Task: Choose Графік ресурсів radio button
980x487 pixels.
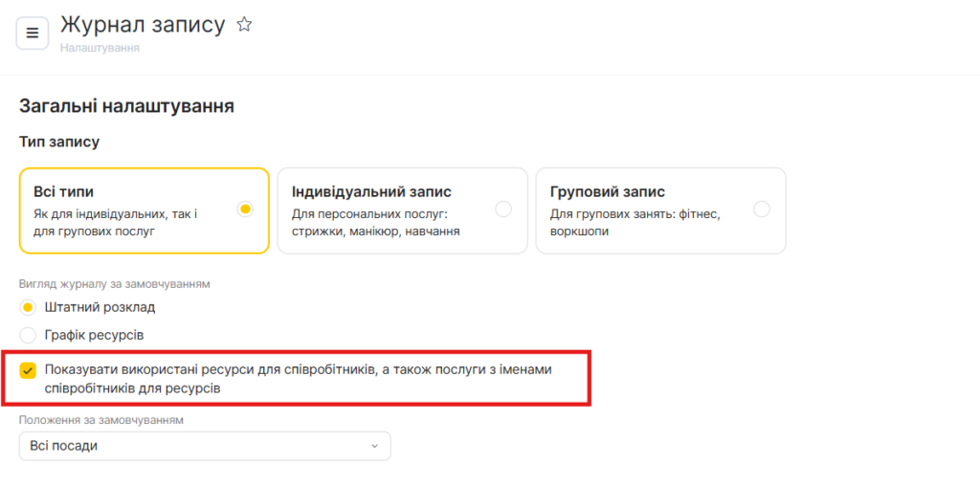Action: tap(28, 336)
